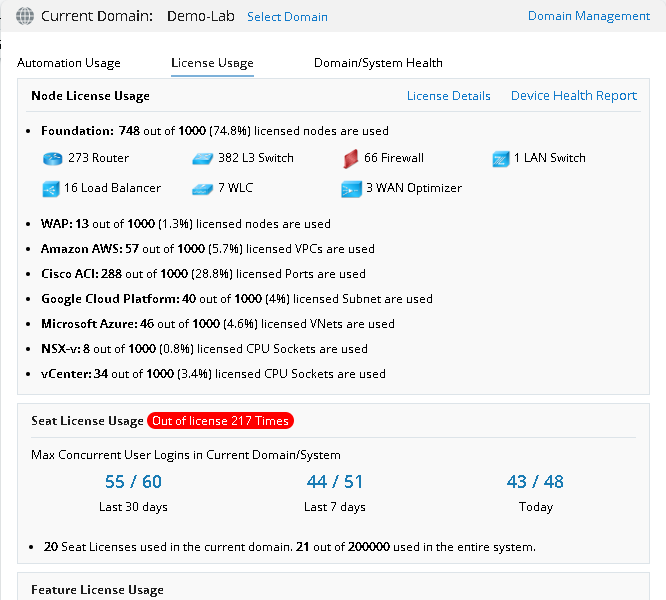666x600 pixels.
Task: Click the Last 7 days label
Action: pyautogui.click(x=335, y=507)
